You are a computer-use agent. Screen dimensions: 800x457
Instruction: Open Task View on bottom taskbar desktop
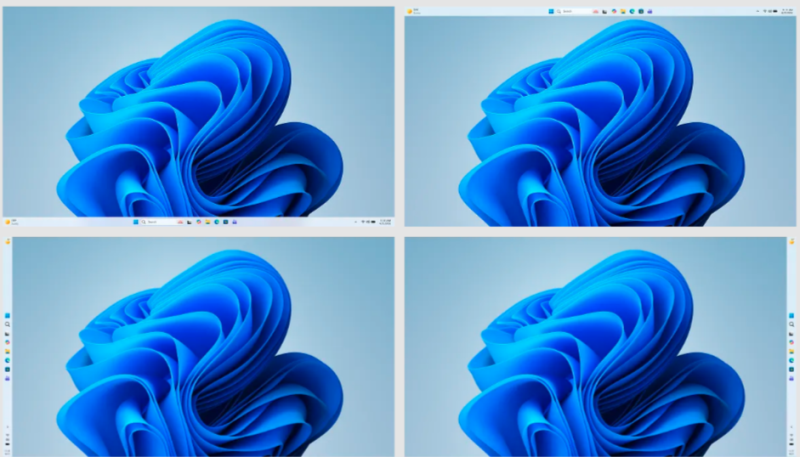[x=189, y=222]
